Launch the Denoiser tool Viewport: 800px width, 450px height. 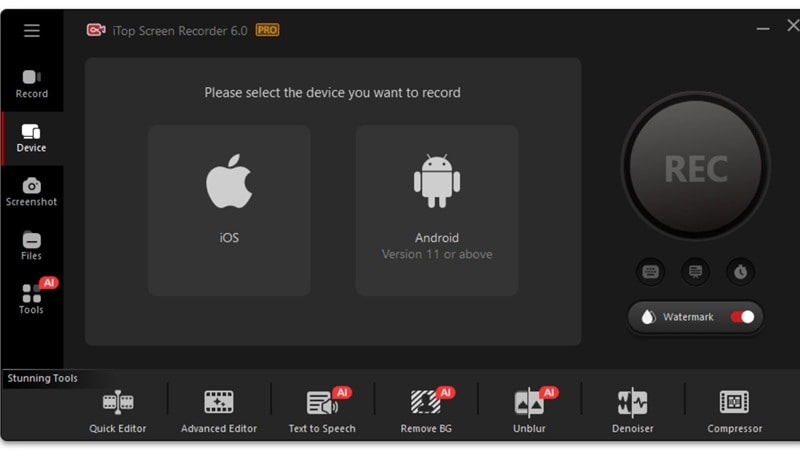tap(633, 411)
